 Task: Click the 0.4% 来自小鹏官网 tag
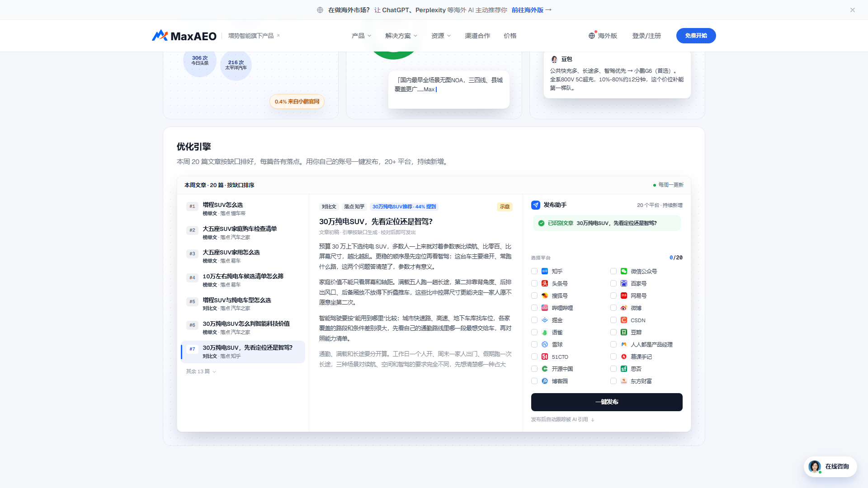coord(297,102)
